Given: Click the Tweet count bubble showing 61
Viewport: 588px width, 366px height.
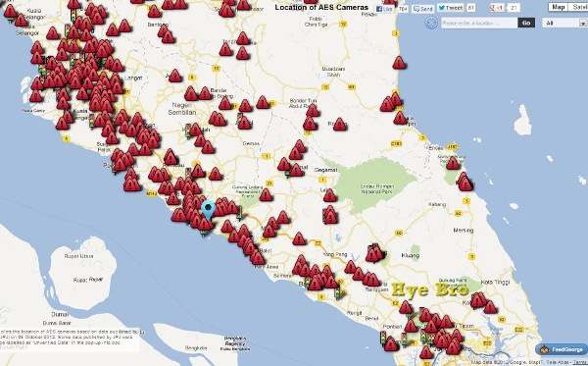Looking at the screenshot, I should click(471, 8).
